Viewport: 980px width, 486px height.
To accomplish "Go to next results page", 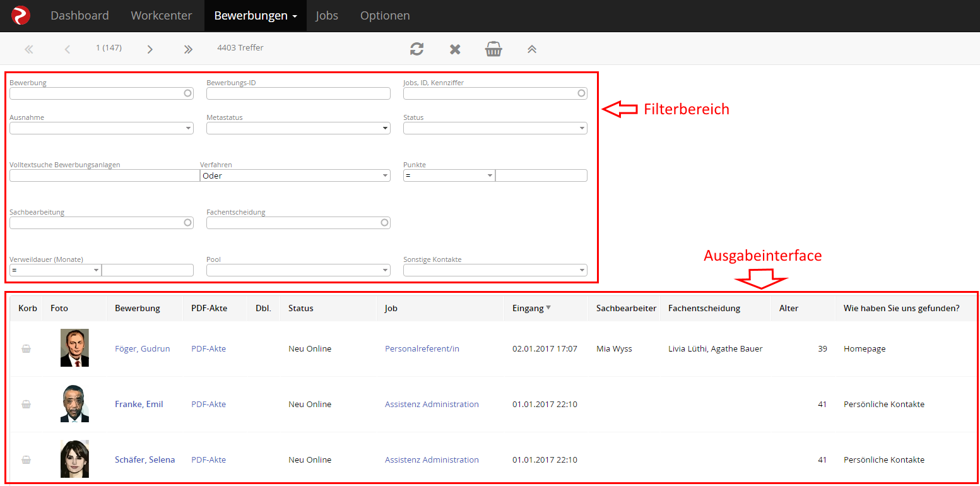I will 150,49.
